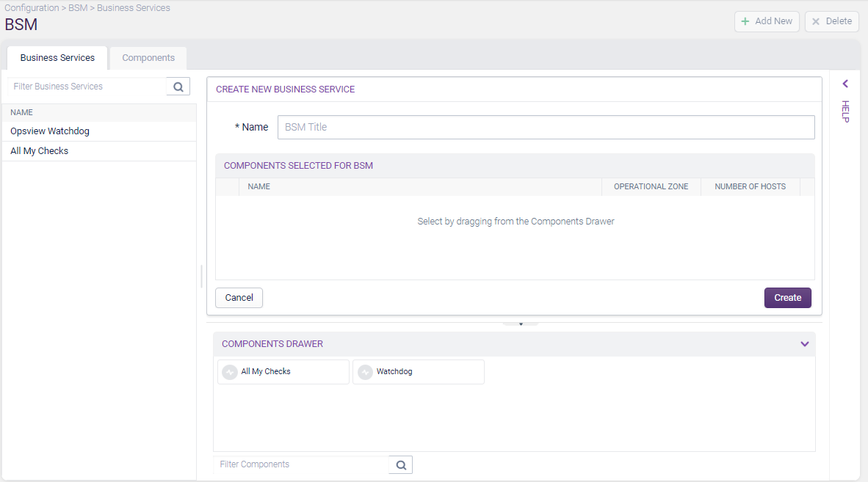The width and height of the screenshot is (868, 482).
Task: Click the Add New button
Action: (x=767, y=21)
